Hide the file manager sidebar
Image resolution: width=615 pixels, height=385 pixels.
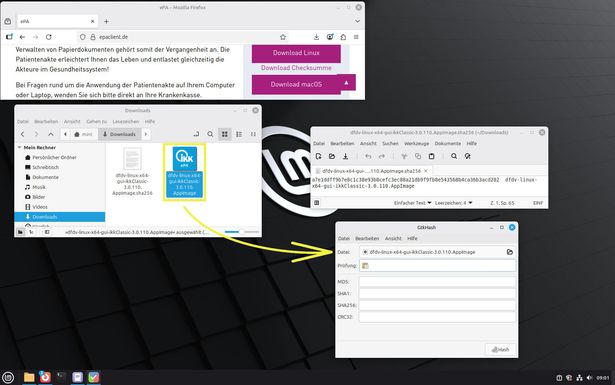(47, 232)
